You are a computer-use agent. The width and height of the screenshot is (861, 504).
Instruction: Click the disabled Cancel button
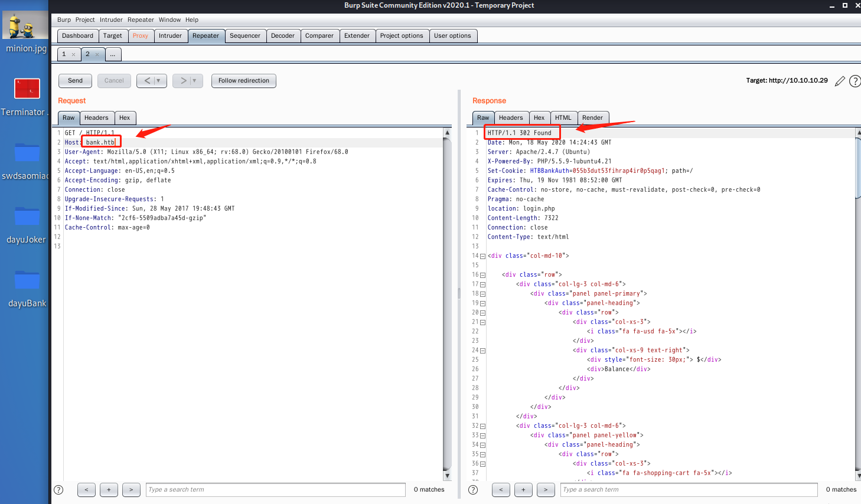(x=114, y=81)
